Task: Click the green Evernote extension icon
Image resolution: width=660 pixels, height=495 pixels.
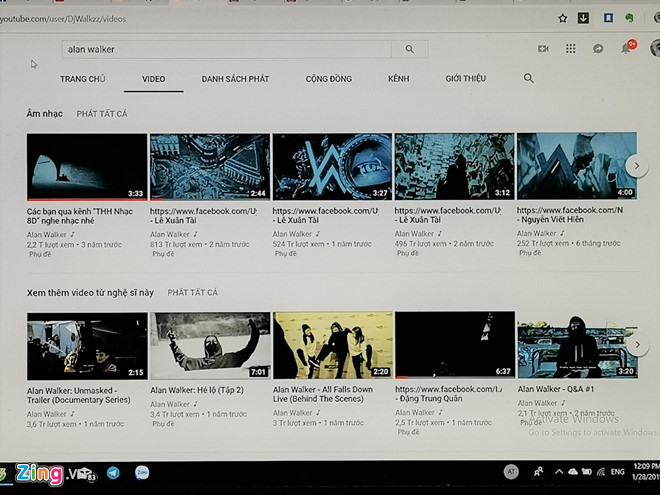Action: (630, 18)
